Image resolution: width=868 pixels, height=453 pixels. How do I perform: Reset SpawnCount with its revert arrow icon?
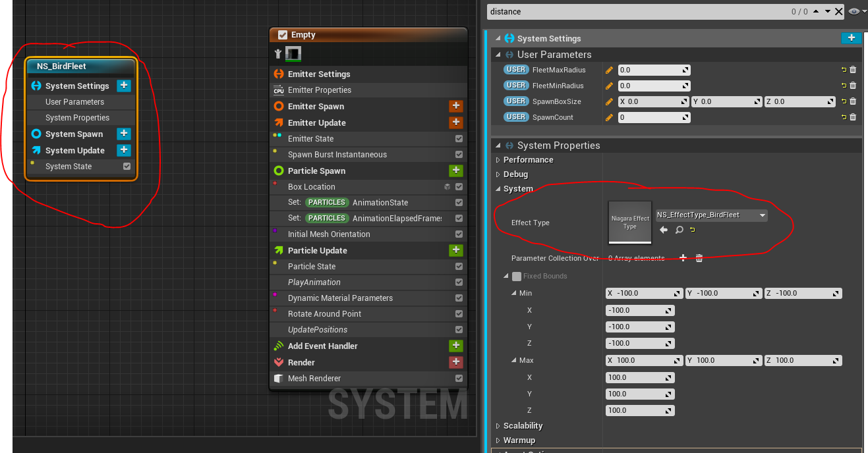click(844, 117)
